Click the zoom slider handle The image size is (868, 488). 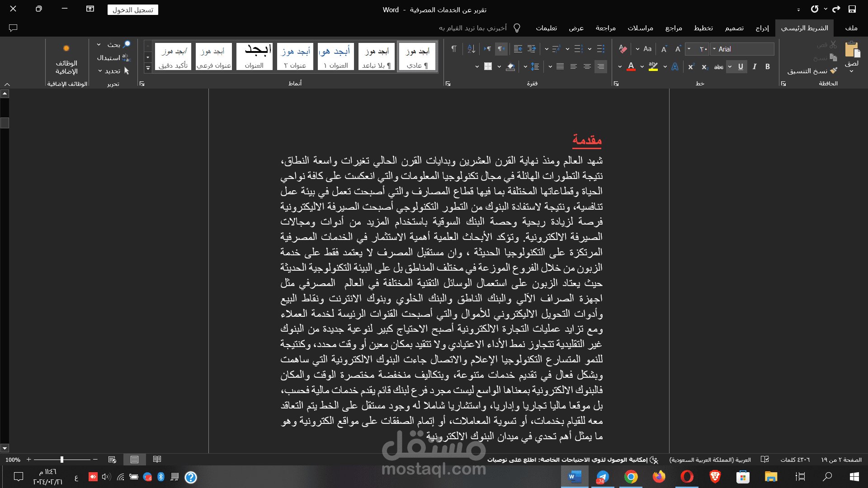(61, 460)
